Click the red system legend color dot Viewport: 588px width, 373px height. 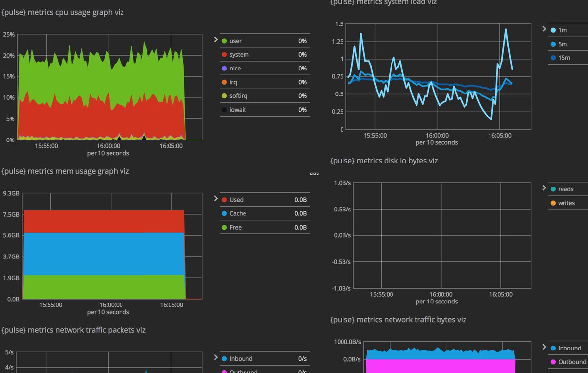point(224,55)
